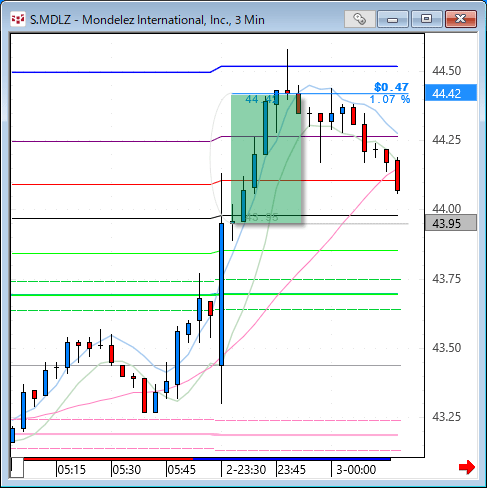Click the large blue breakout candle
This screenshot has height=488, width=487.
click(x=221, y=294)
